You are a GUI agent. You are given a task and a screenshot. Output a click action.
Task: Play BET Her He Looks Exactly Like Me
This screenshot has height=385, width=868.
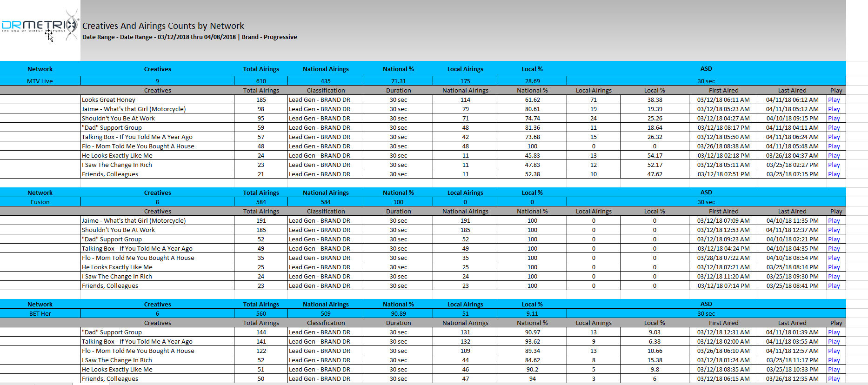834,369
